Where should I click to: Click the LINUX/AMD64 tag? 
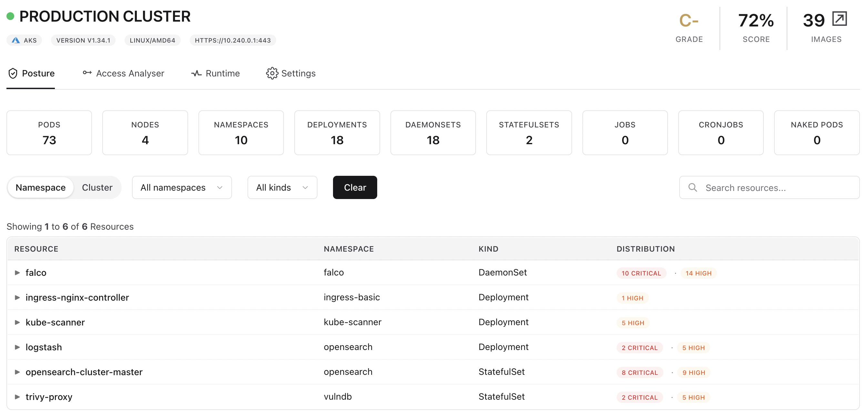coord(152,40)
